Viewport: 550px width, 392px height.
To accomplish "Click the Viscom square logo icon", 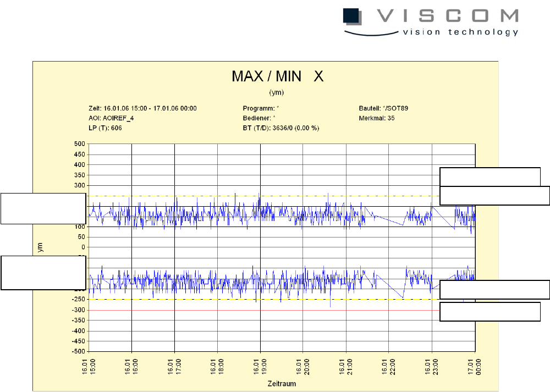I will (x=353, y=17).
